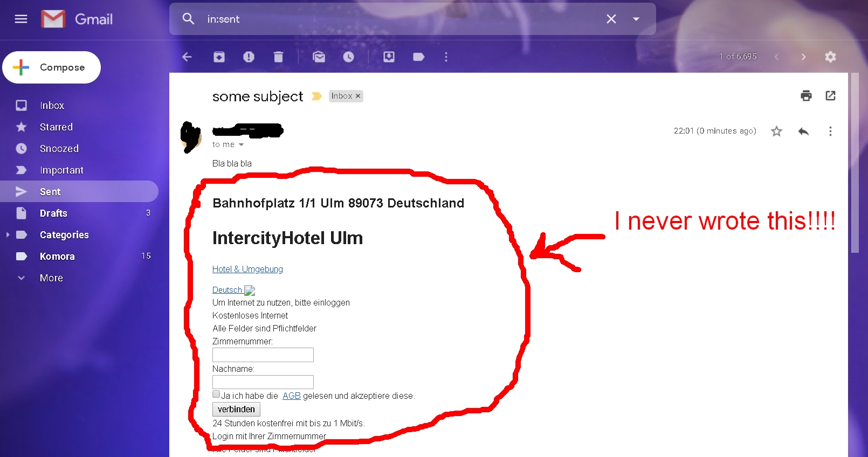This screenshot has width=868, height=457.
Task: Click the 'verbinden' button
Action: [236, 409]
